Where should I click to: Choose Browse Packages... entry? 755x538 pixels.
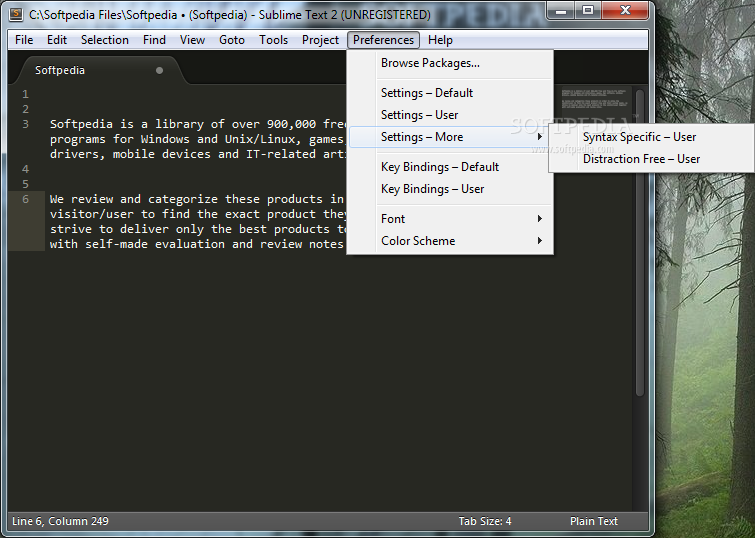coord(450,63)
